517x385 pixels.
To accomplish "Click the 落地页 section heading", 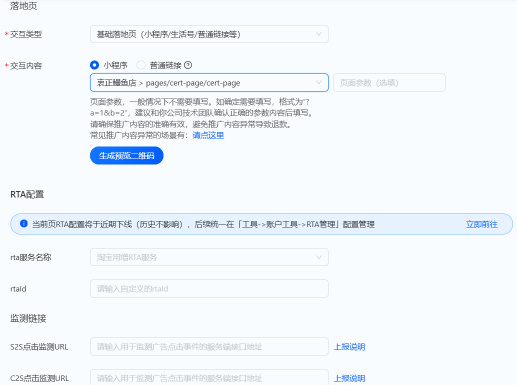I will pos(23,6).
